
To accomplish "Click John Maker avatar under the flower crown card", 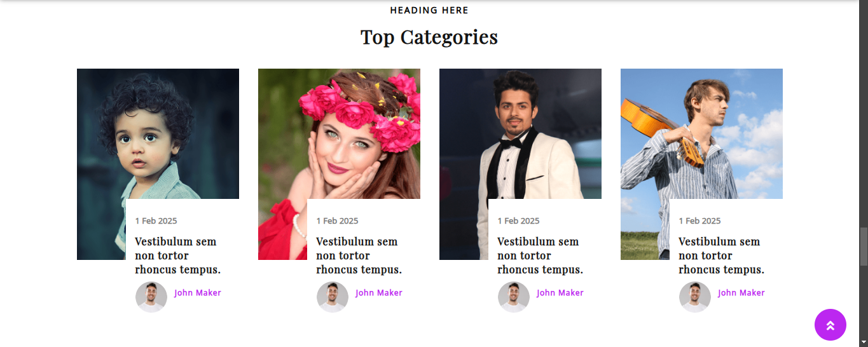I will [333, 297].
